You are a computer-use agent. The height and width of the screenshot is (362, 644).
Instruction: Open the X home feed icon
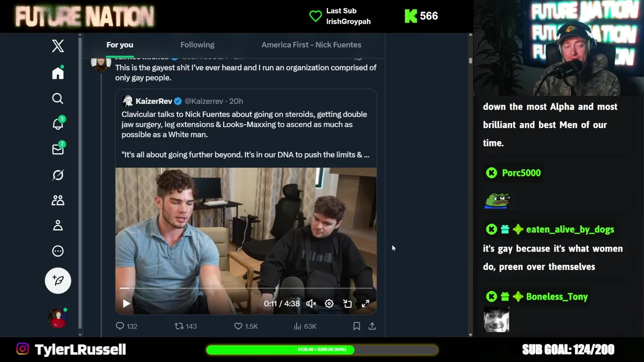[x=58, y=73]
